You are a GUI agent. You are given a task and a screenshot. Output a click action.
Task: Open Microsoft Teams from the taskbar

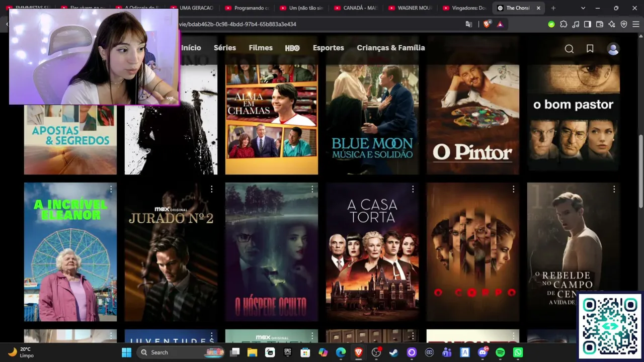click(447, 352)
